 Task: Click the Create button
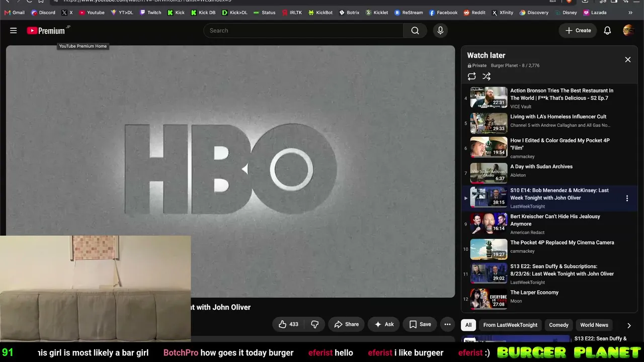click(578, 31)
